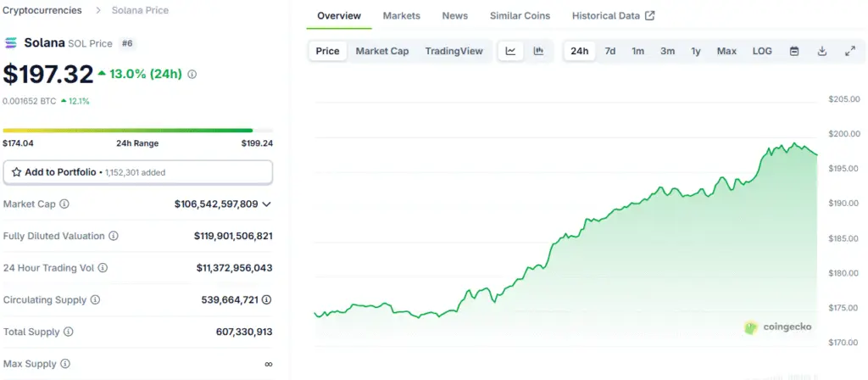Image resolution: width=868 pixels, height=380 pixels.
Task: Click the info icon beside Market Cap
Action: point(64,204)
